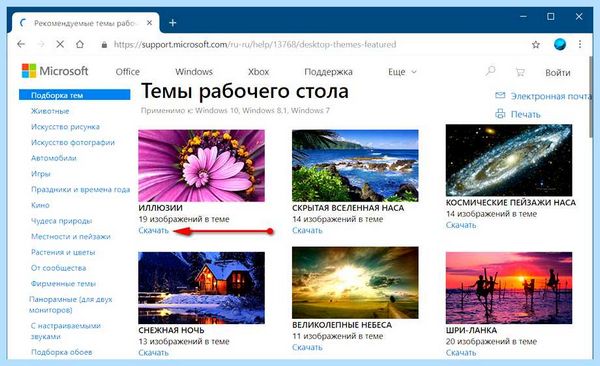The width and height of the screenshot is (600, 366).
Task: Click the Войти sign-in link
Action: pos(558,72)
